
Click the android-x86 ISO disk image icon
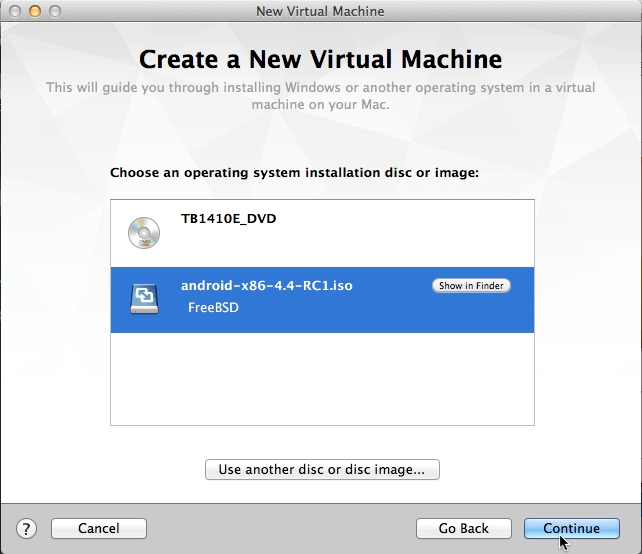click(144, 299)
